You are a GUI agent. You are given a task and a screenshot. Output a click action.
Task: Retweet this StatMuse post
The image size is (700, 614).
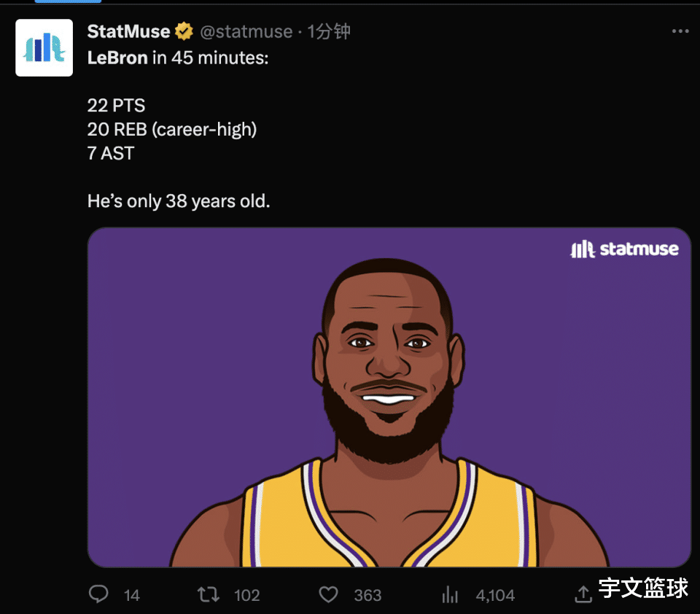(x=209, y=595)
